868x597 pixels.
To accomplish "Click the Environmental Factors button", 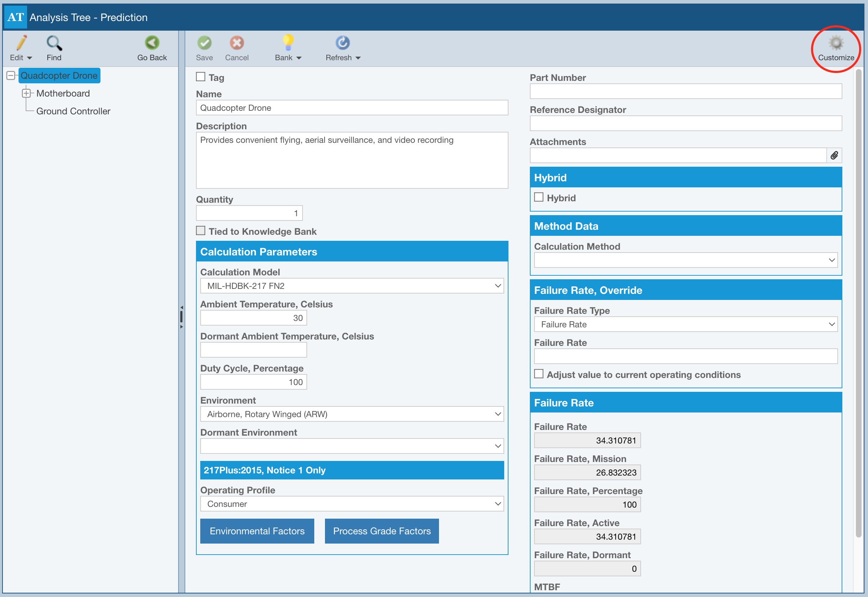I will (257, 531).
